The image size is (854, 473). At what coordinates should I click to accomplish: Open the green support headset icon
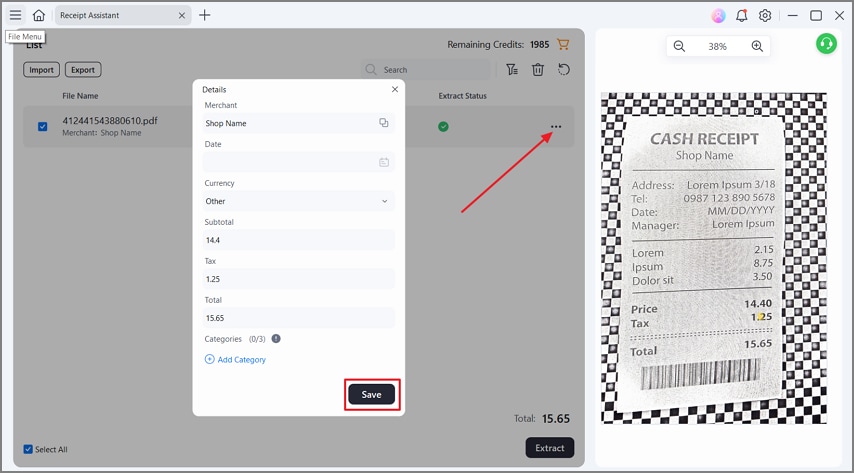(826, 44)
